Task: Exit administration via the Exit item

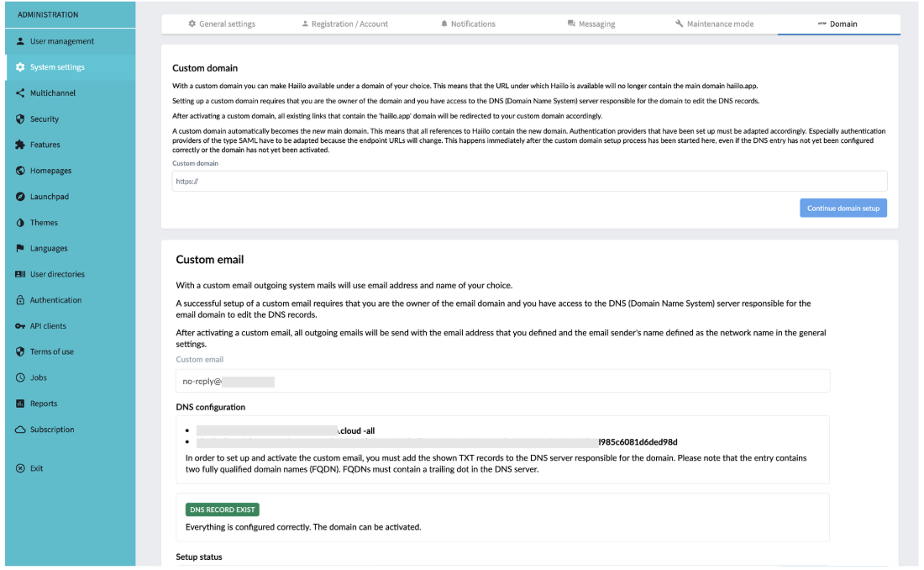Action: (x=29, y=468)
